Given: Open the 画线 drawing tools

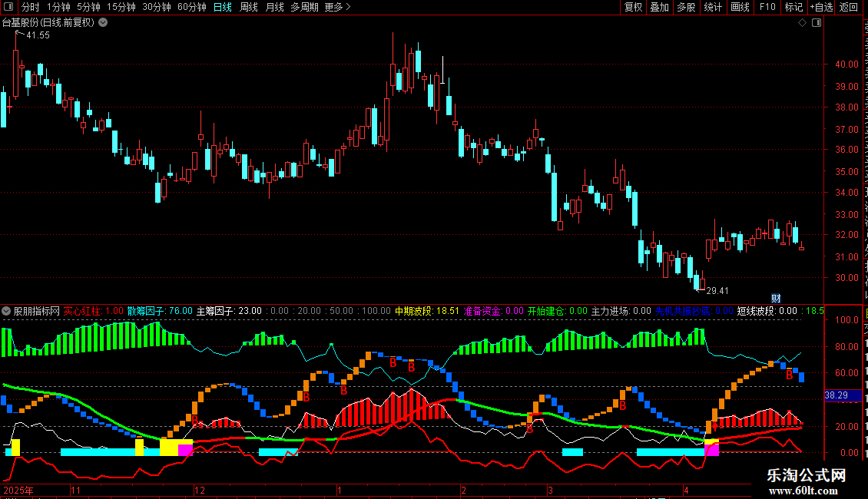Looking at the screenshot, I should (740, 7).
